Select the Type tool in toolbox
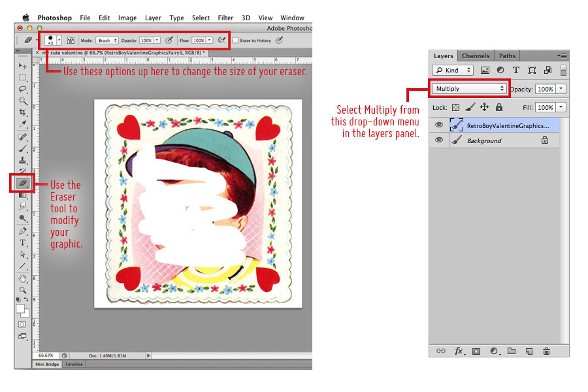Screen dimensions: 588x392 point(22,242)
